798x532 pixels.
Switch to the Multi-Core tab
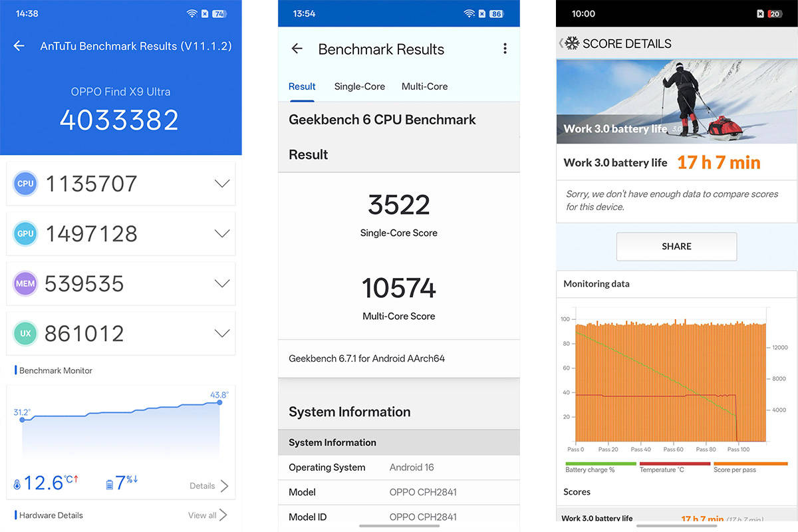click(x=424, y=86)
